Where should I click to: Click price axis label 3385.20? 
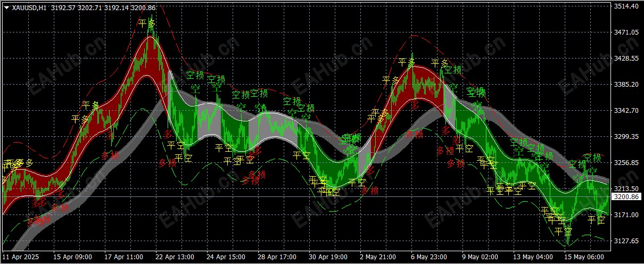pyautogui.click(x=626, y=85)
